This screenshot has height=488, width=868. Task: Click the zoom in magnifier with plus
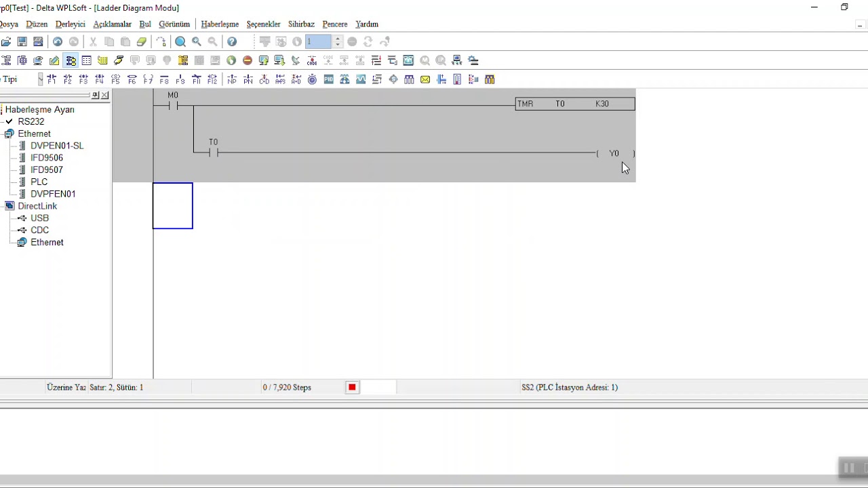197,42
